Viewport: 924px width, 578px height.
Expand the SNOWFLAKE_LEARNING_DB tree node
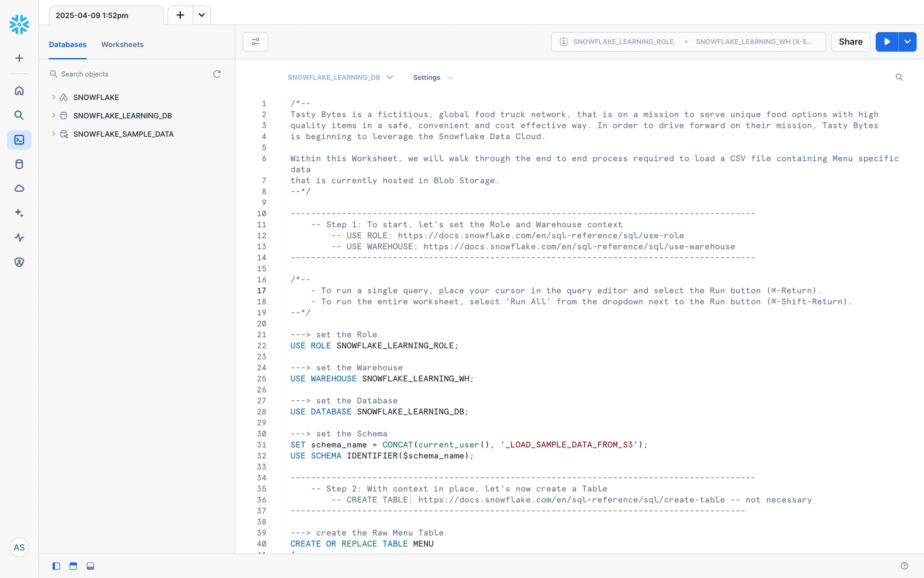(53, 116)
